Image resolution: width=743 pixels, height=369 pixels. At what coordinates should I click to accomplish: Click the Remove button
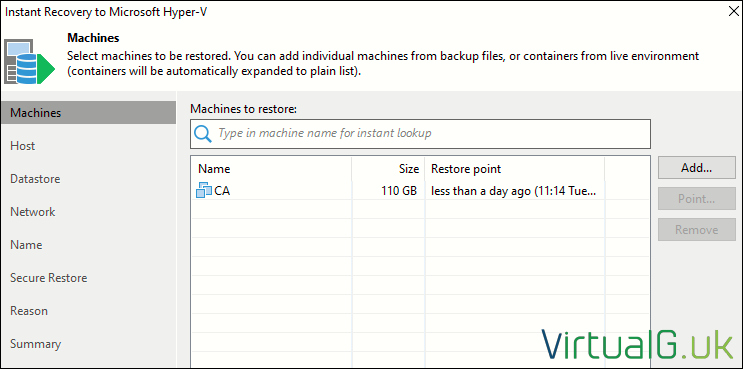coord(697,230)
